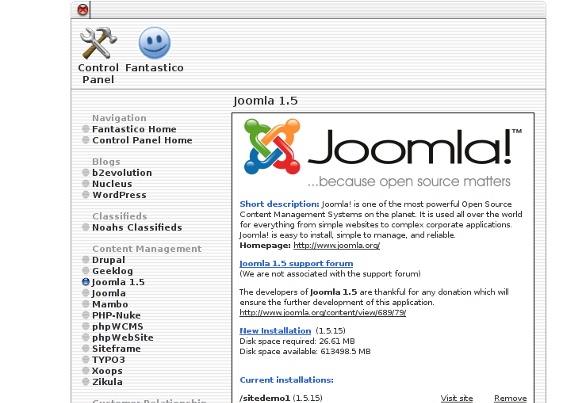586x403 pixels.
Task: Click the Current installations heading
Action: click(286, 380)
